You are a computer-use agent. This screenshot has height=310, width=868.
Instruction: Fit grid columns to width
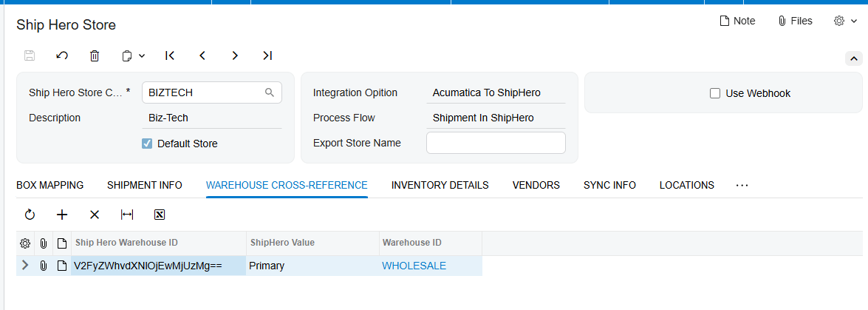click(x=127, y=215)
